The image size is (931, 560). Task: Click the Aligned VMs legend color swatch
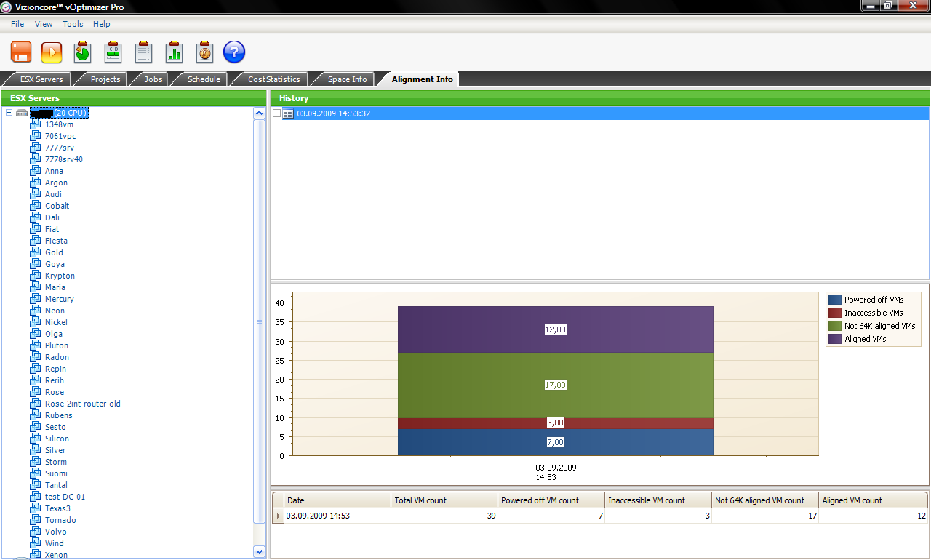[x=835, y=339]
